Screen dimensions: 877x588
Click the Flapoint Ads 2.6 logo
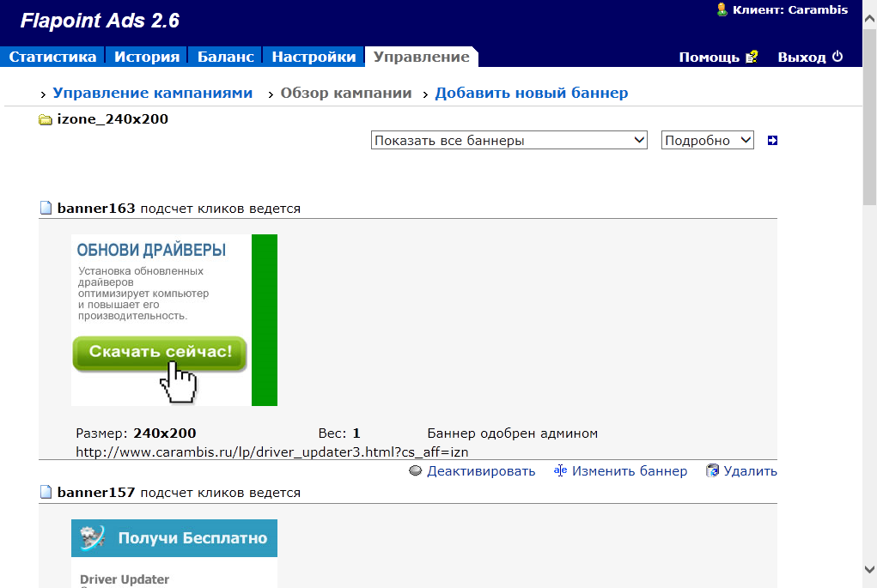point(100,21)
